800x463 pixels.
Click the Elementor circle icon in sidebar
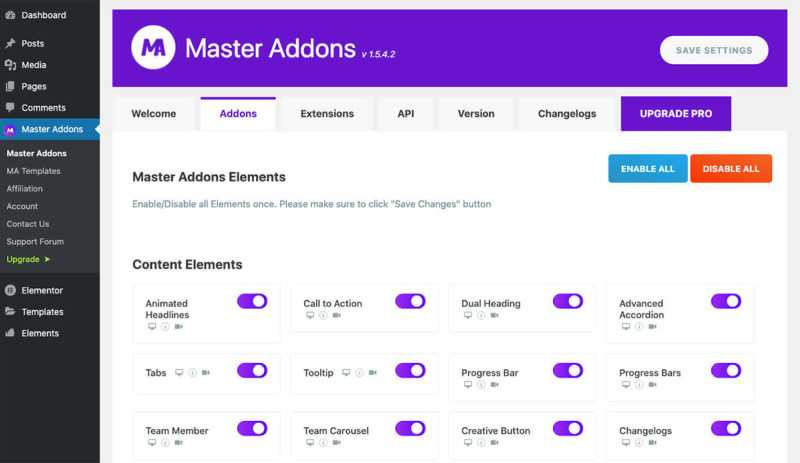[10, 290]
